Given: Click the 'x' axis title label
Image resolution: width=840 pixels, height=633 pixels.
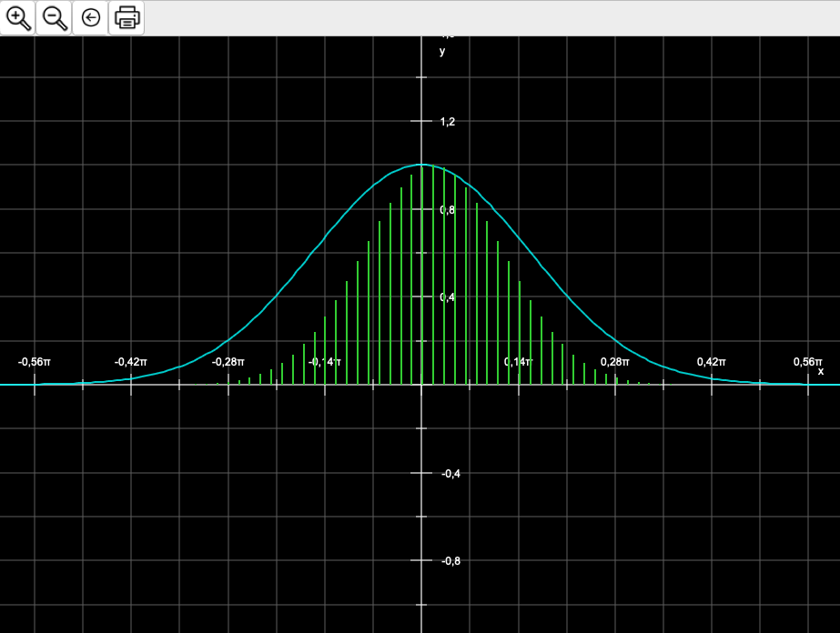Looking at the screenshot, I should (x=820, y=371).
